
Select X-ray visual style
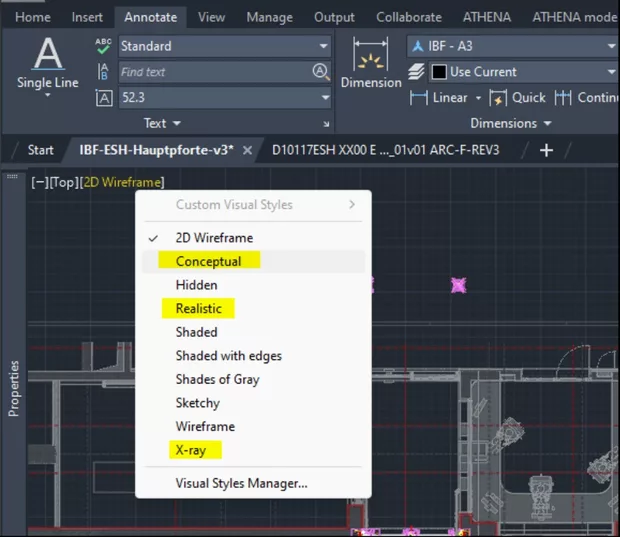click(x=190, y=450)
